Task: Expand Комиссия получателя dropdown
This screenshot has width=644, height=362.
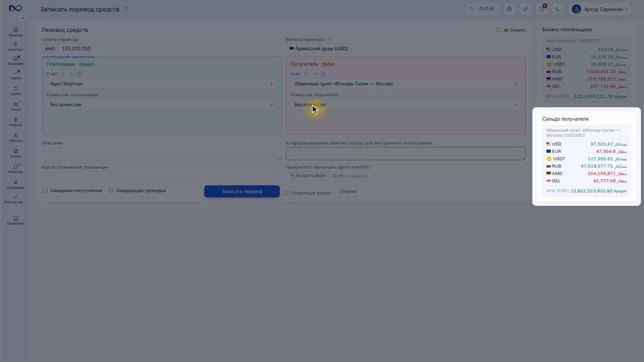Action: pyautogui.click(x=405, y=105)
